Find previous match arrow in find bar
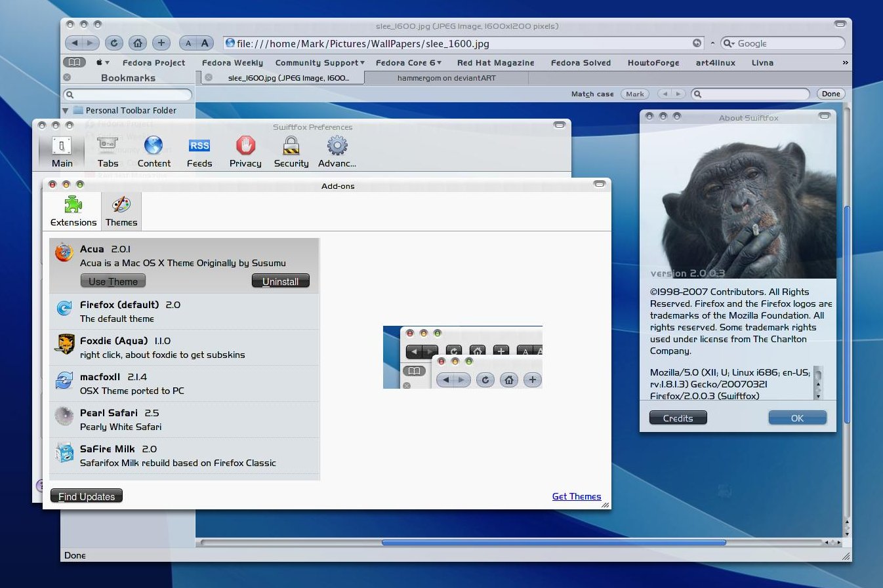 click(665, 94)
